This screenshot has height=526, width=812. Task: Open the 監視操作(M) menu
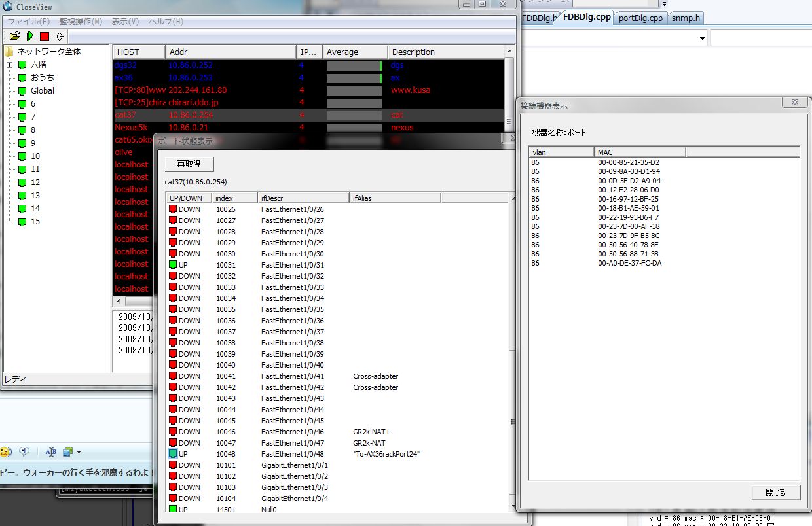(x=81, y=22)
